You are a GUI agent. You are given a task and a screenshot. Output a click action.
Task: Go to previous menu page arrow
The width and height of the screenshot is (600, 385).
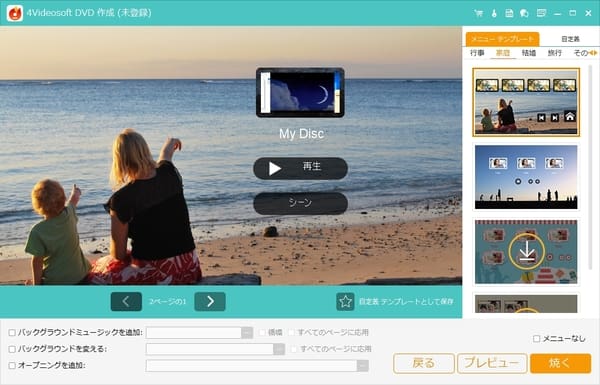pos(126,302)
